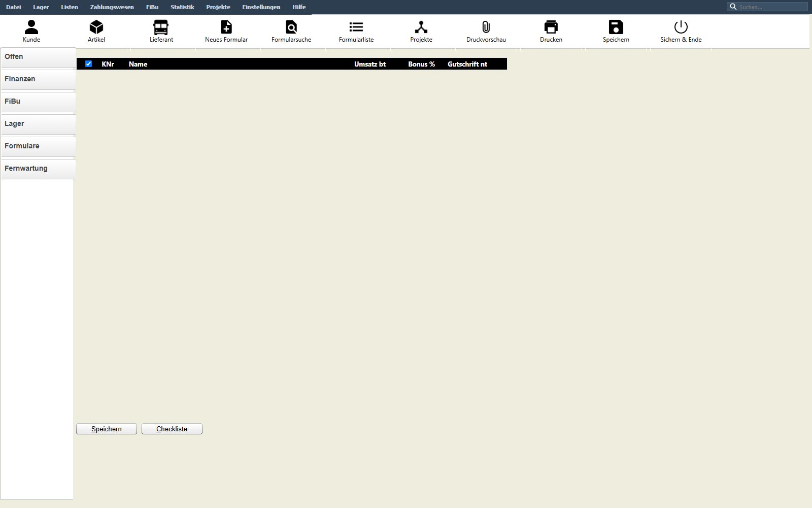Click the Speichern button at the bottom
This screenshot has width=812, height=508.
tap(107, 429)
